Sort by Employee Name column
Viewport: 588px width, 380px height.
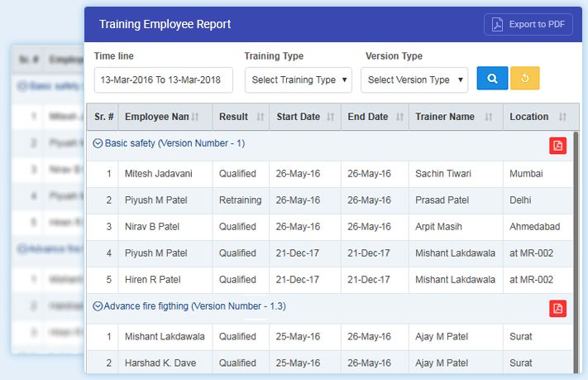pos(195,117)
